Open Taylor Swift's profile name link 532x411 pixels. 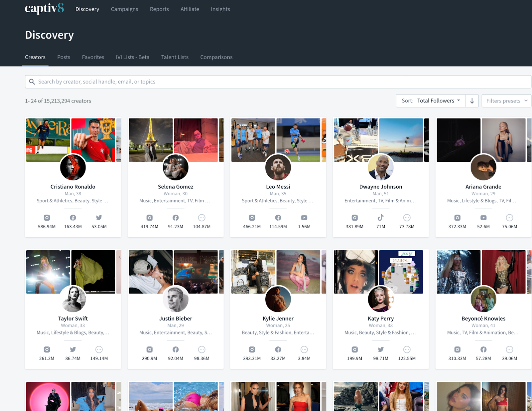point(73,318)
